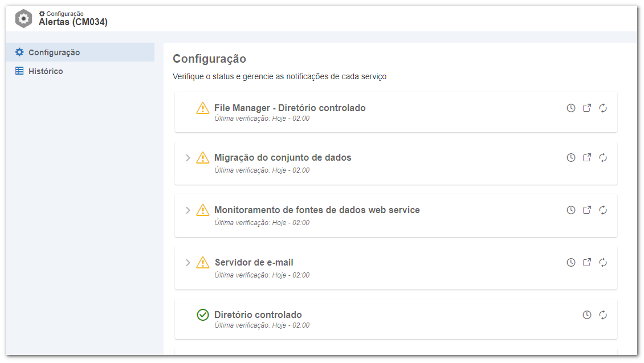Click warning icon of Monitoramento de fontes
This screenshot has height=363, width=644.
tap(202, 210)
